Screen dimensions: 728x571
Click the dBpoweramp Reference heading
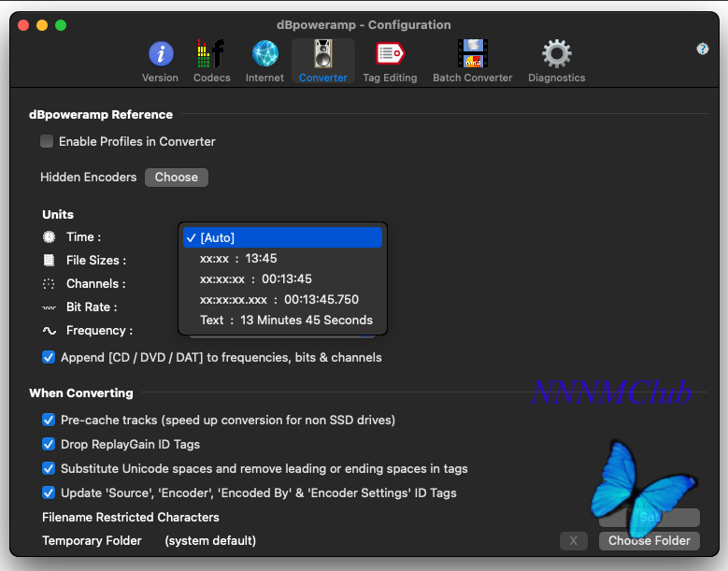101,115
